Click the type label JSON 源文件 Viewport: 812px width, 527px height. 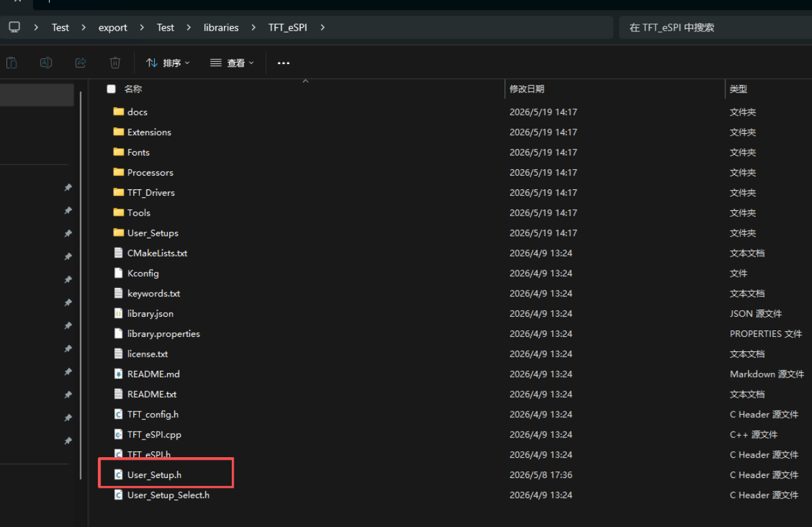click(x=755, y=313)
